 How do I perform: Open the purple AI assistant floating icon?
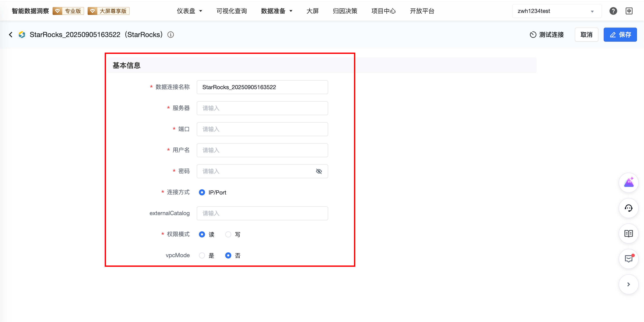(x=628, y=182)
